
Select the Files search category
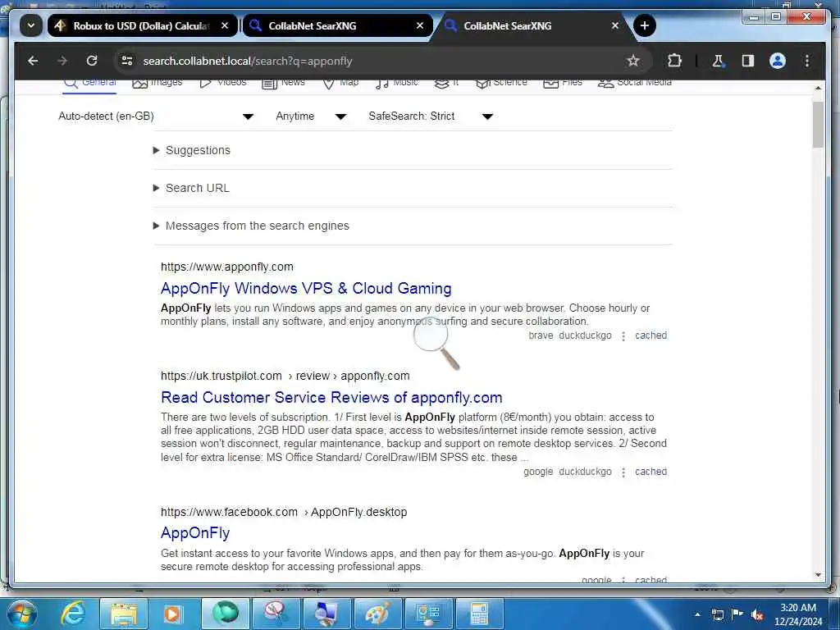[x=563, y=83]
